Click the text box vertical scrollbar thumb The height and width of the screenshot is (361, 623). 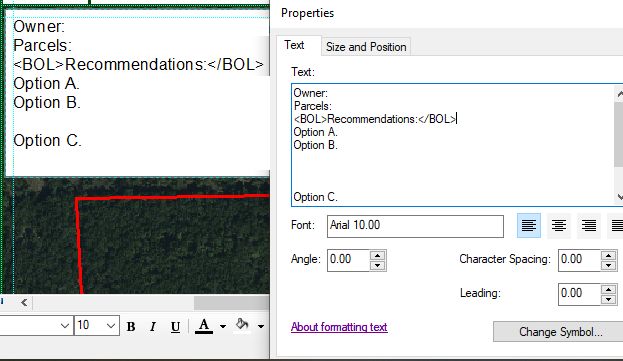619,134
